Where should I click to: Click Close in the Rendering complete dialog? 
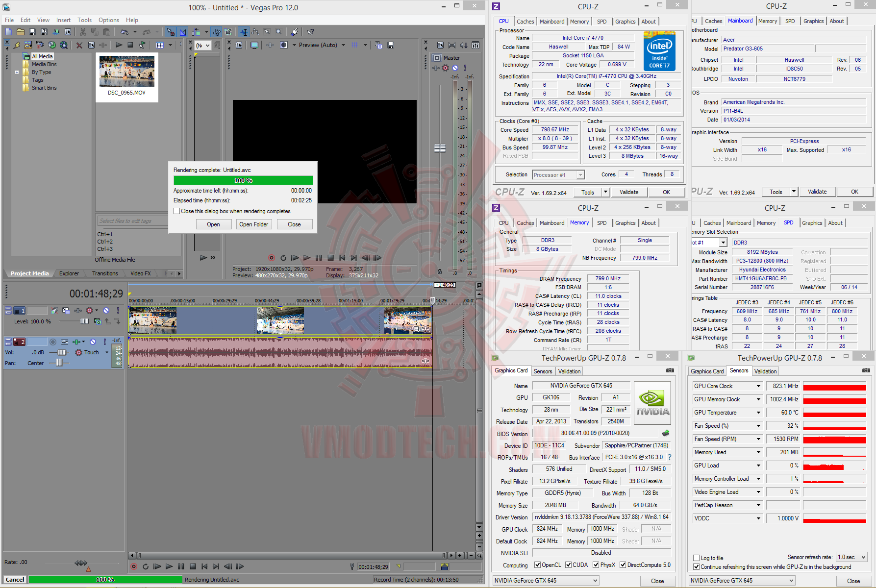click(294, 224)
